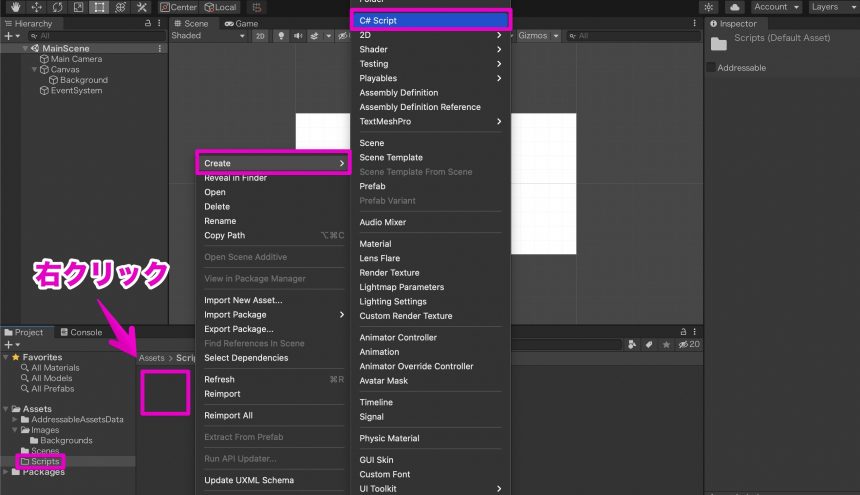Toggle hidden objects visibility in the Scene toolbar

(x=343, y=36)
